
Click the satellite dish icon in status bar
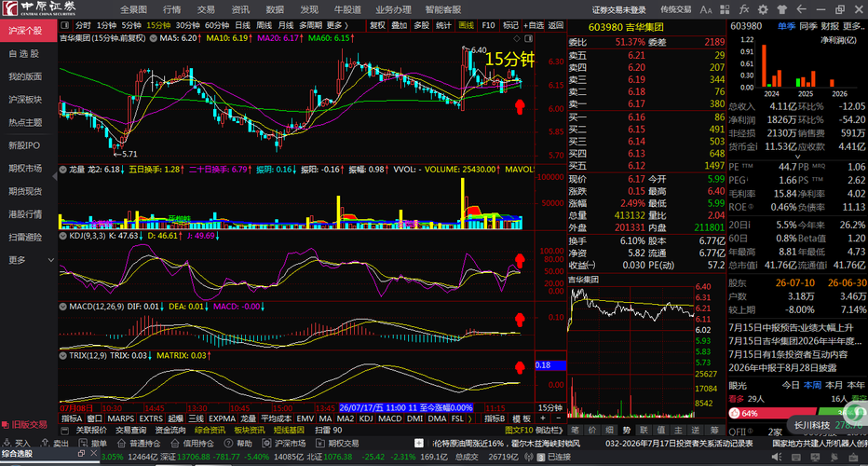(834, 457)
